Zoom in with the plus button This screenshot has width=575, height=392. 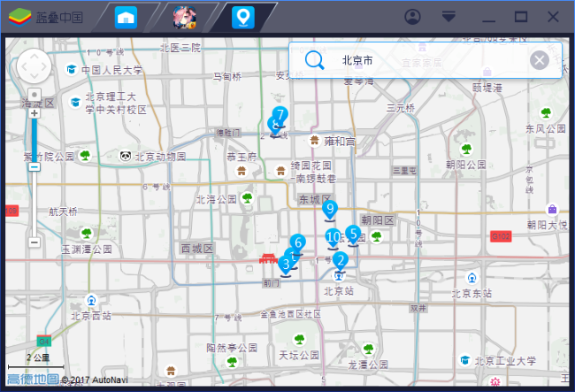click(x=34, y=113)
